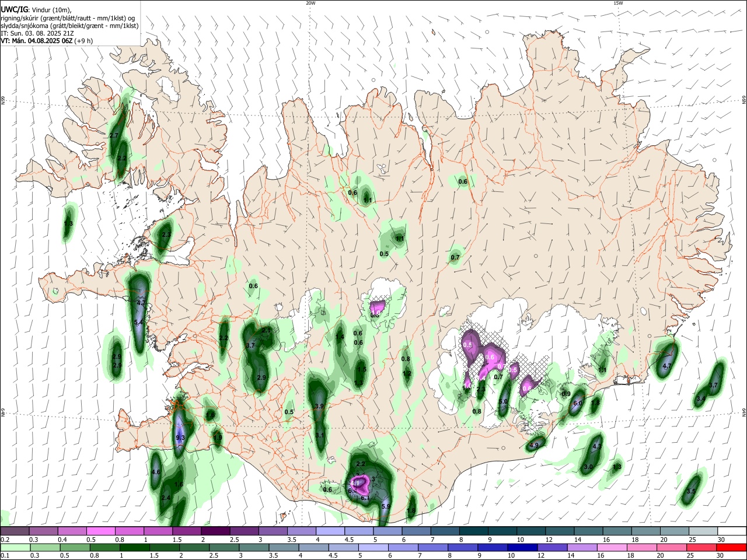Click the '(+9 h)' forecast offset text
The height and width of the screenshot is (560, 747).
click(83, 41)
